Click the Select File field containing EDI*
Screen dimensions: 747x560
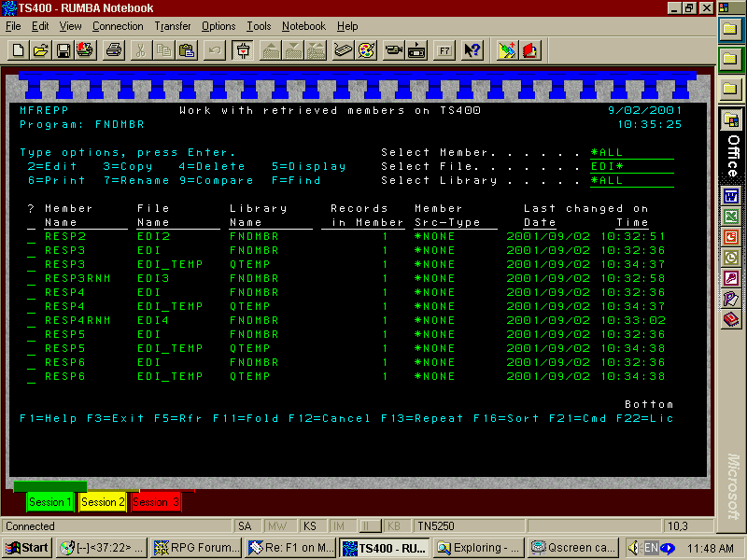point(631,166)
